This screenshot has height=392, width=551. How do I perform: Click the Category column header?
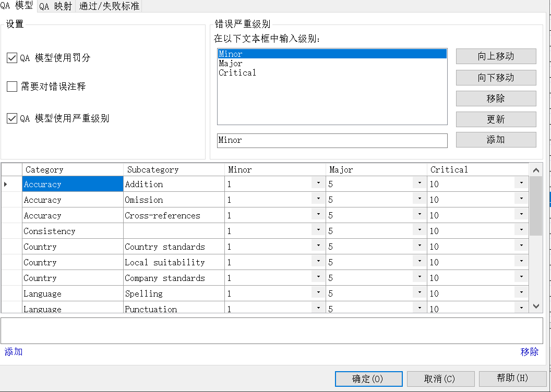point(73,169)
